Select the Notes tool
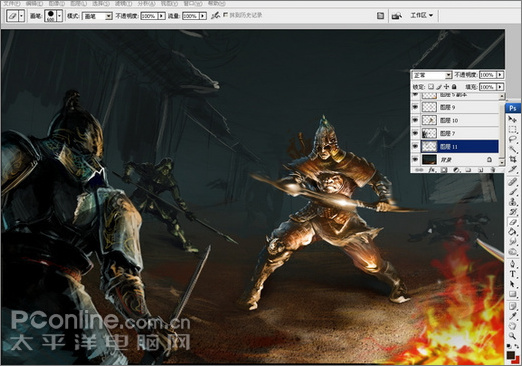Screen dimensions: 522x366 [x=512, y=306]
